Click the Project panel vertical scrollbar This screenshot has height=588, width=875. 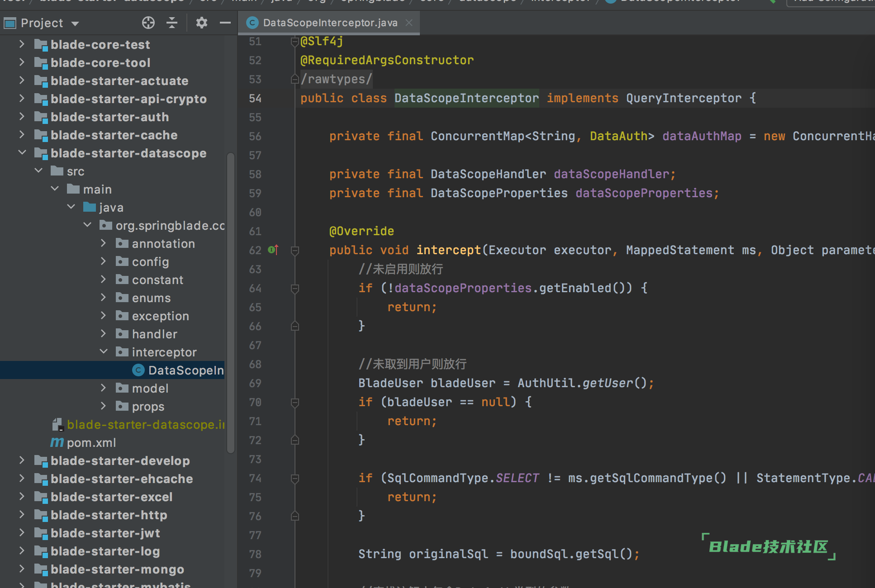231,302
